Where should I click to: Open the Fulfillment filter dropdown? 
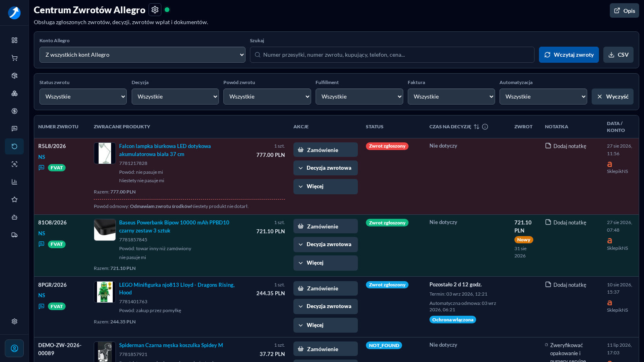tap(359, 97)
